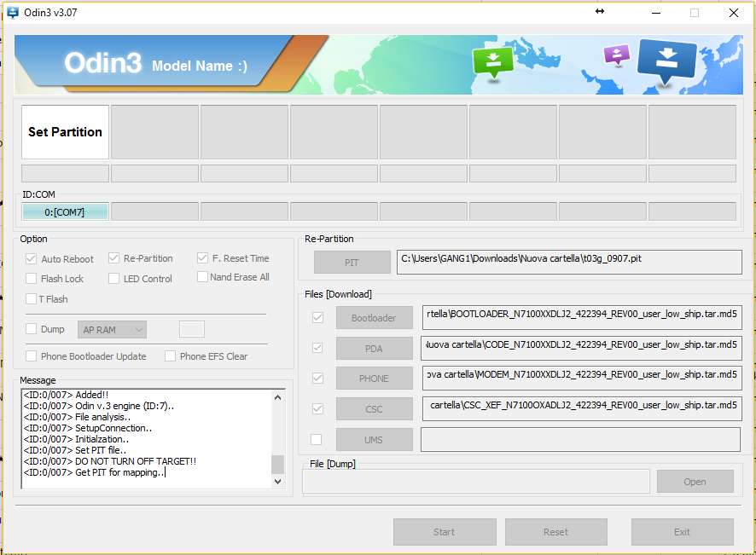
Task: Click the UMS file button
Action: 374,439
